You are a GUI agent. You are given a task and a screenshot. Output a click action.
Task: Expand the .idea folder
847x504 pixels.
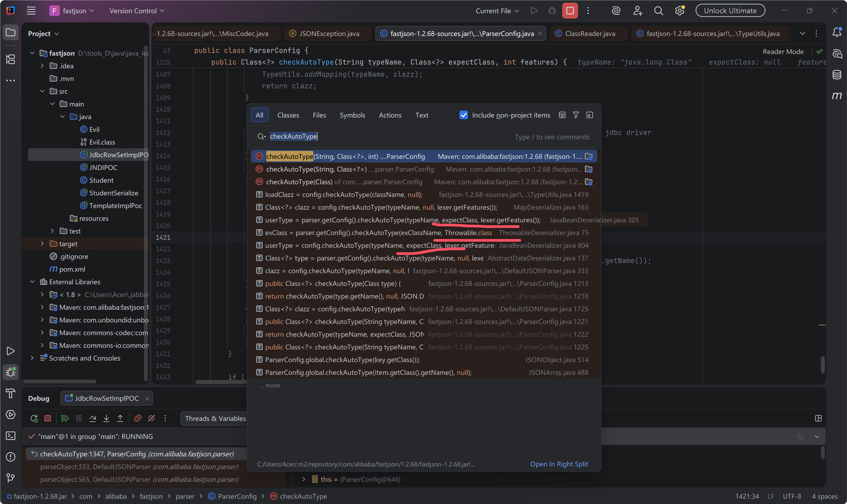(x=42, y=66)
